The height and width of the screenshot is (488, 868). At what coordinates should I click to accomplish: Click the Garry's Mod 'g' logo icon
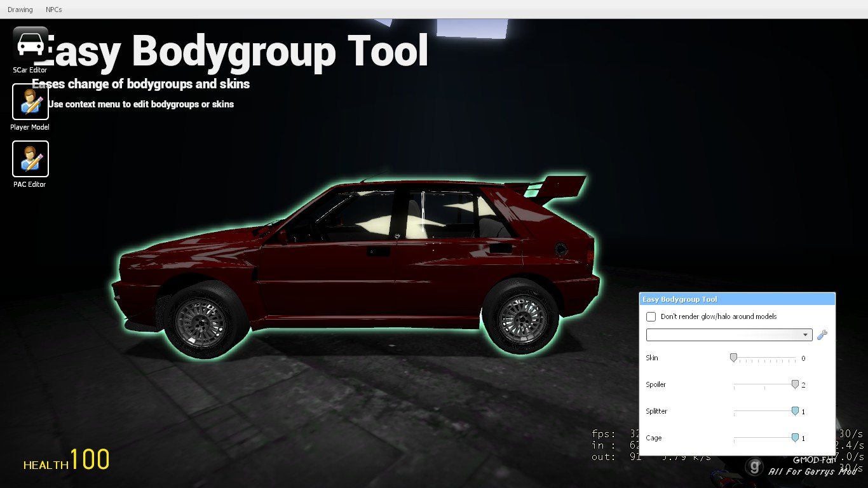[x=754, y=467]
